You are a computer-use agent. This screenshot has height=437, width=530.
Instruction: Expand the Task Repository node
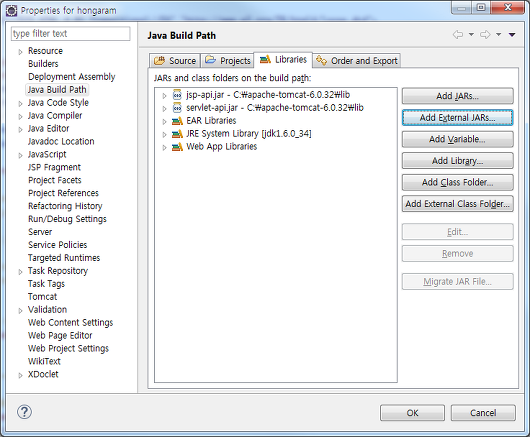[20, 272]
